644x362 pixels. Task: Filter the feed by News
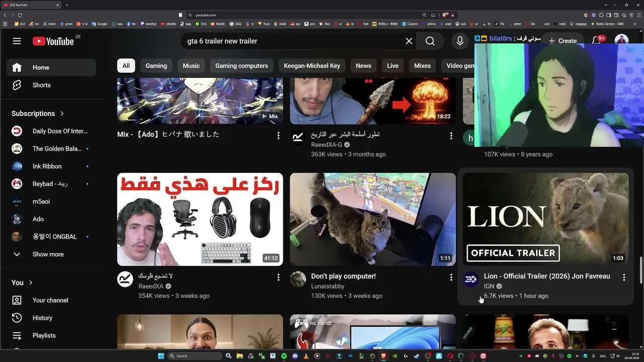[x=364, y=66]
